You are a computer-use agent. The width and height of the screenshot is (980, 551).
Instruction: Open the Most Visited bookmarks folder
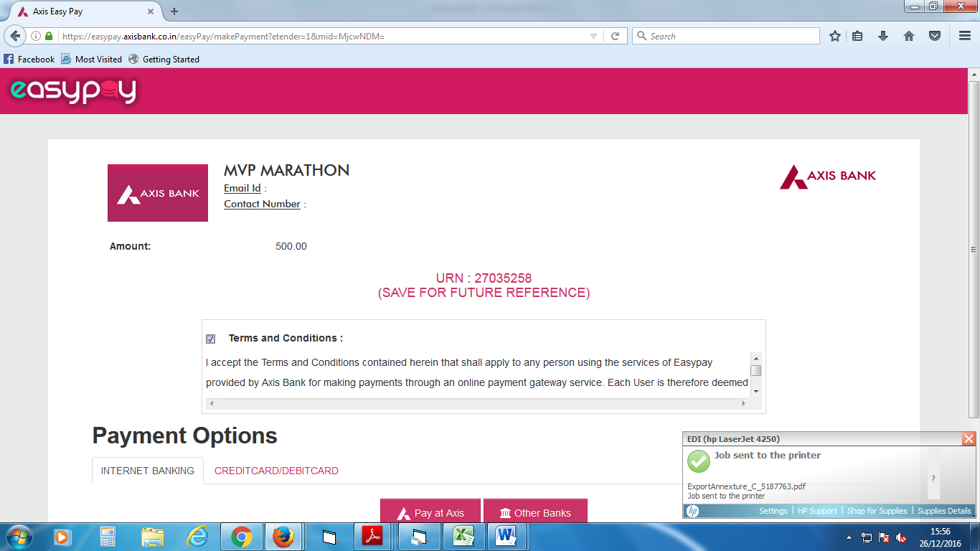tap(91, 60)
